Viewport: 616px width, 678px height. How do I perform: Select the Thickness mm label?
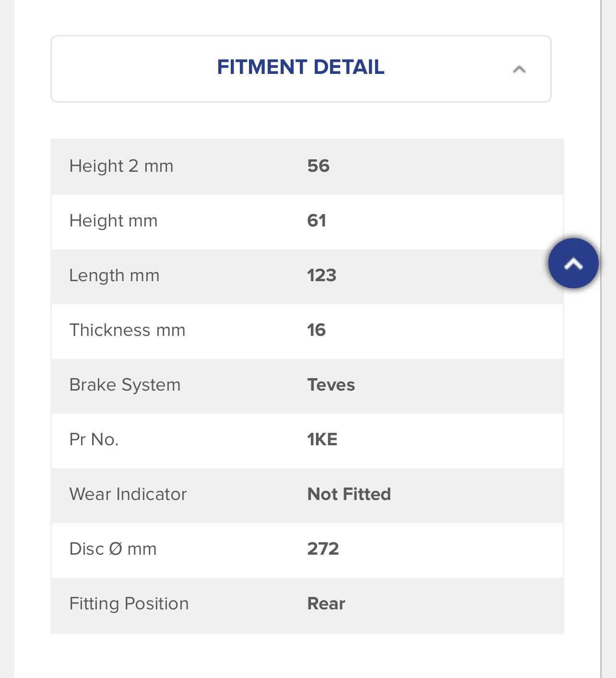(x=128, y=330)
